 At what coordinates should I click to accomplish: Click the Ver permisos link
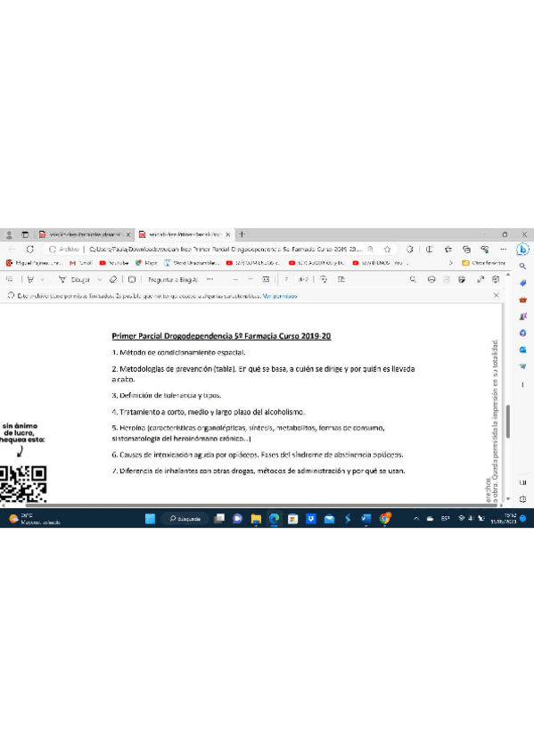(280, 296)
